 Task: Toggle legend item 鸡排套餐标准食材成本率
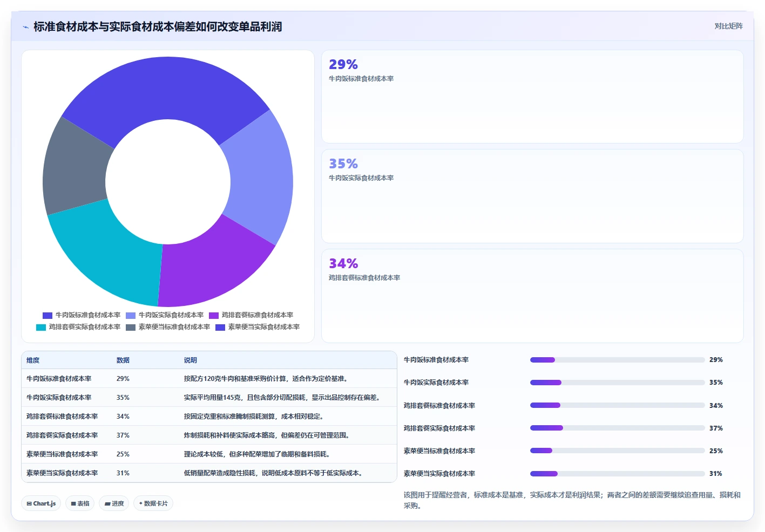click(251, 315)
